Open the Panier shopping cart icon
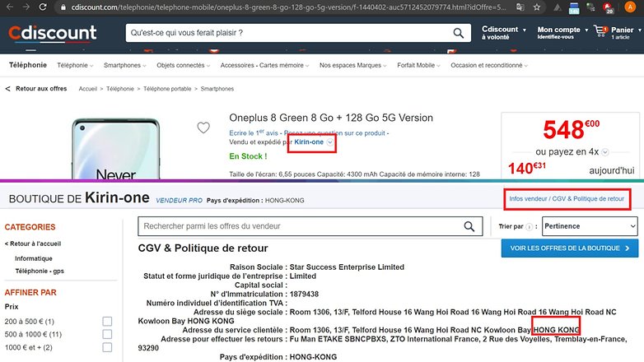Viewport: 644px width, 362px height. tap(601, 30)
